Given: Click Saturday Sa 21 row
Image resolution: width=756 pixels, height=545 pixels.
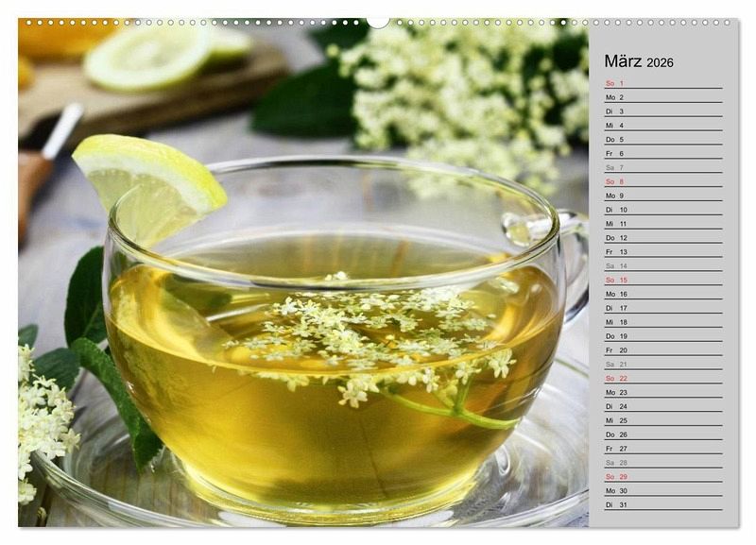Looking at the screenshot, I should (x=663, y=365).
